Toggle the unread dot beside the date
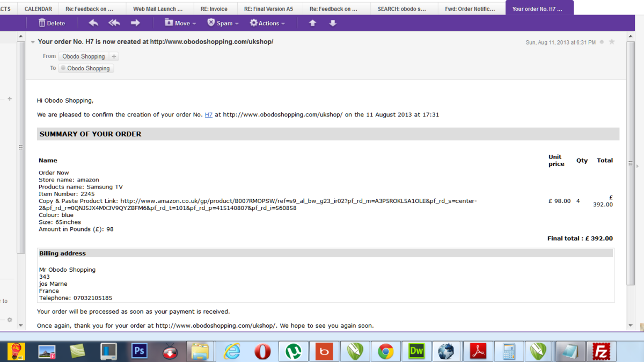644x362 pixels. (602, 42)
